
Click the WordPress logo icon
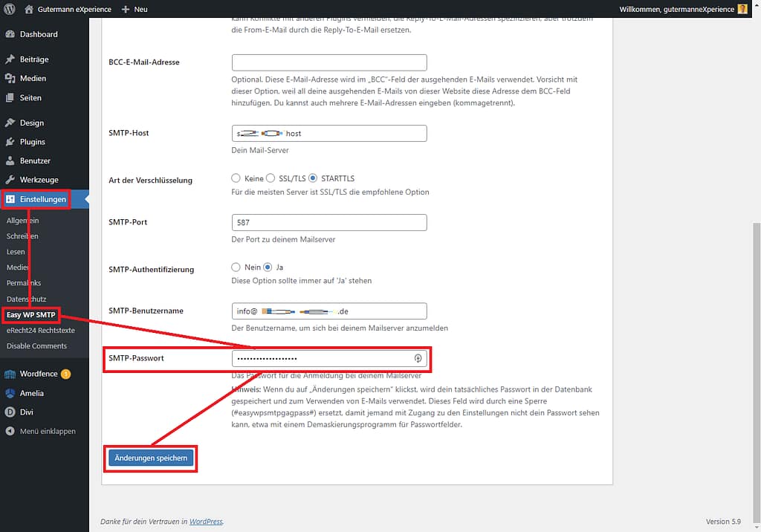click(x=10, y=9)
